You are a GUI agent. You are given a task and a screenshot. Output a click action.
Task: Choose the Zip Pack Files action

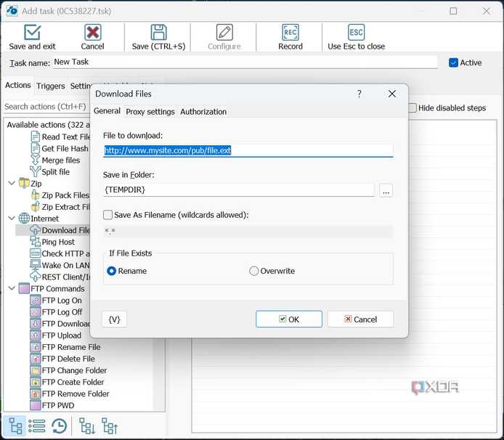click(60, 195)
